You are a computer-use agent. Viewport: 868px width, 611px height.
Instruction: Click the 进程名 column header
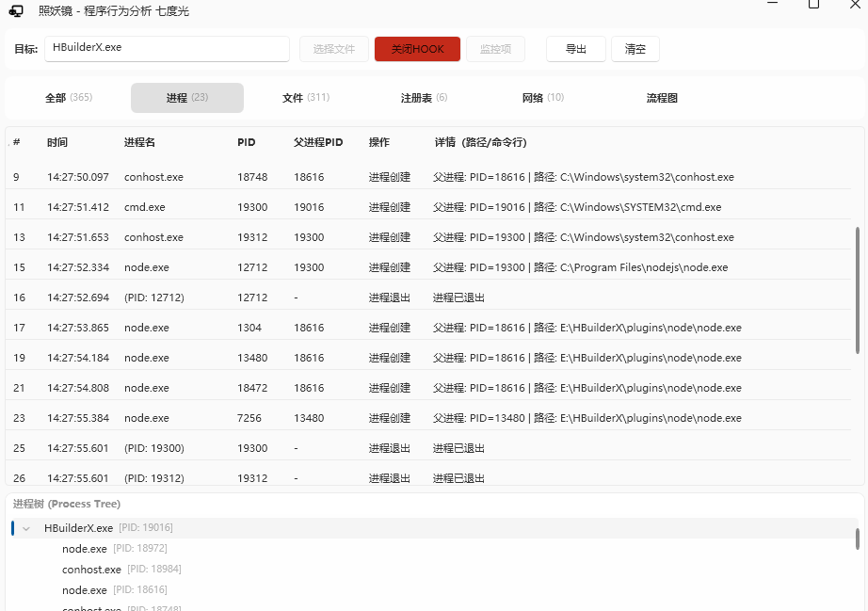pos(139,142)
